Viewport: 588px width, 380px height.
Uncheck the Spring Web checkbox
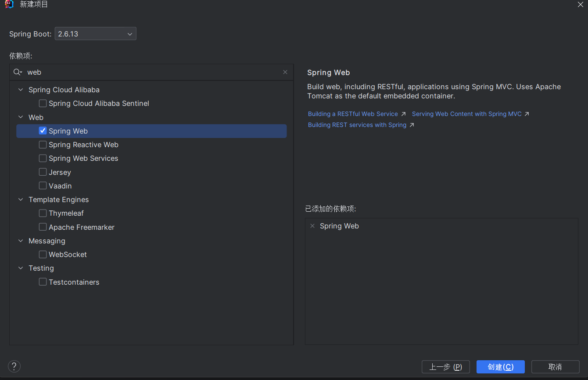point(43,130)
